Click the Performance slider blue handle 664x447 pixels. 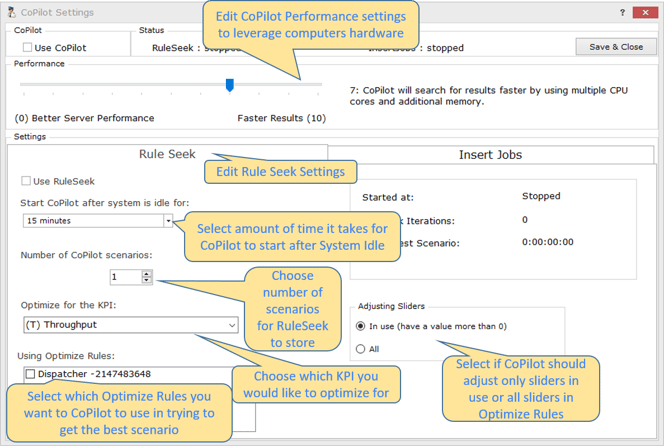coord(230,85)
